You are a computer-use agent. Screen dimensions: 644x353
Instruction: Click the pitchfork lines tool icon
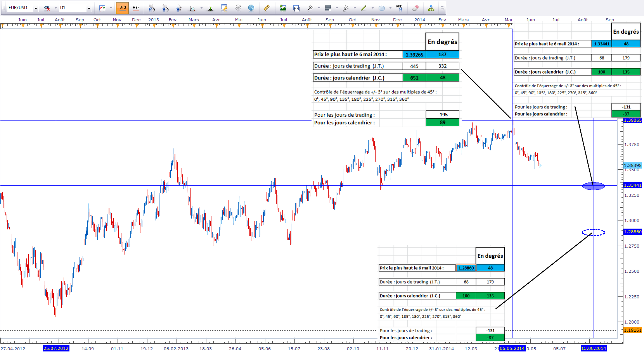coord(310,8)
